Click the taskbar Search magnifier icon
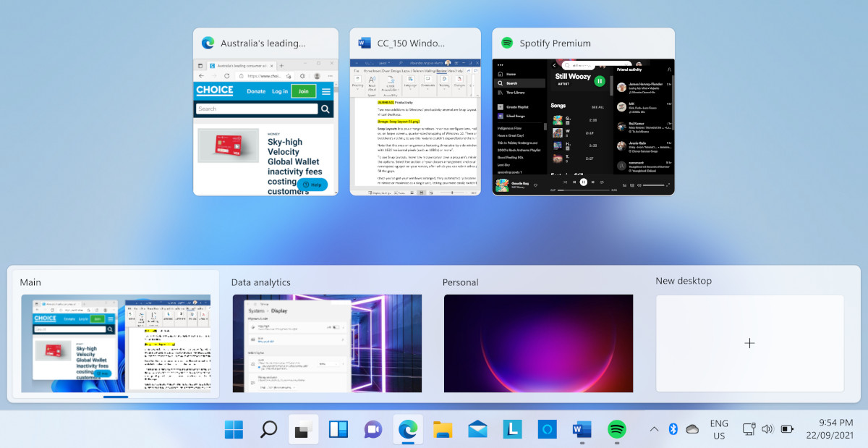This screenshot has height=448, width=868. pyautogui.click(x=268, y=429)
